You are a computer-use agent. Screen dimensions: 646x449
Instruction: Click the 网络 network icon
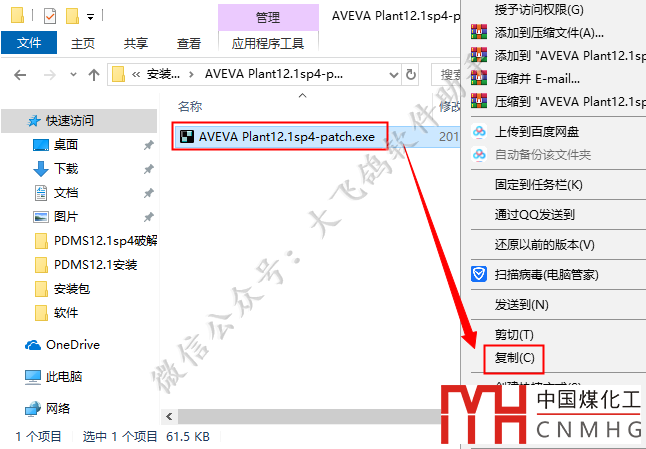click(33, 409)
